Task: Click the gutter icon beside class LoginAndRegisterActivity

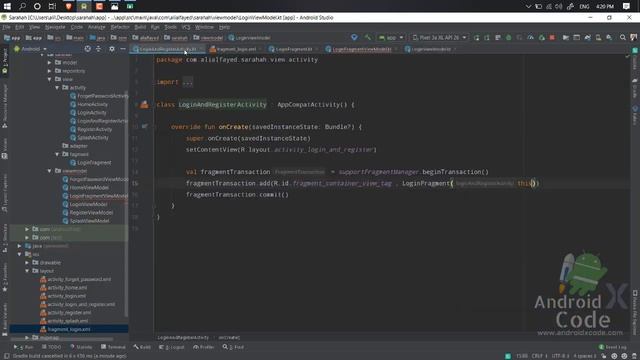Action: [x=144, y=104]
